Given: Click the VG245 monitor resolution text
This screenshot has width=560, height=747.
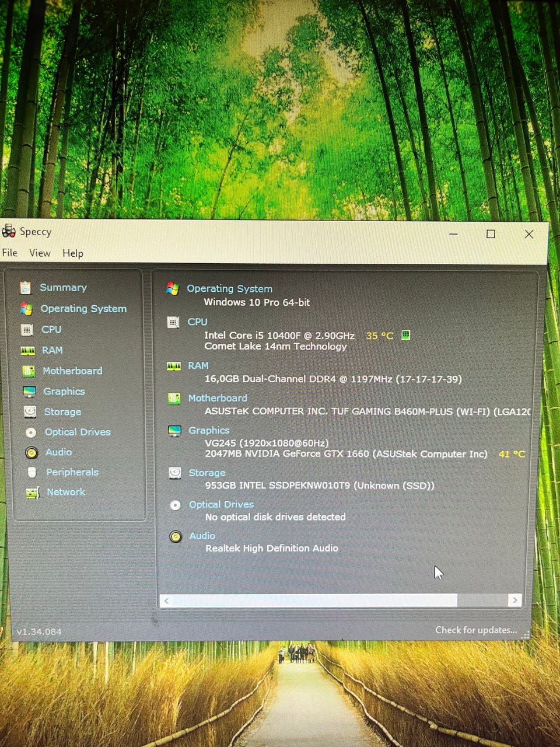Looking at the screenshot, I should coord(267,443).
